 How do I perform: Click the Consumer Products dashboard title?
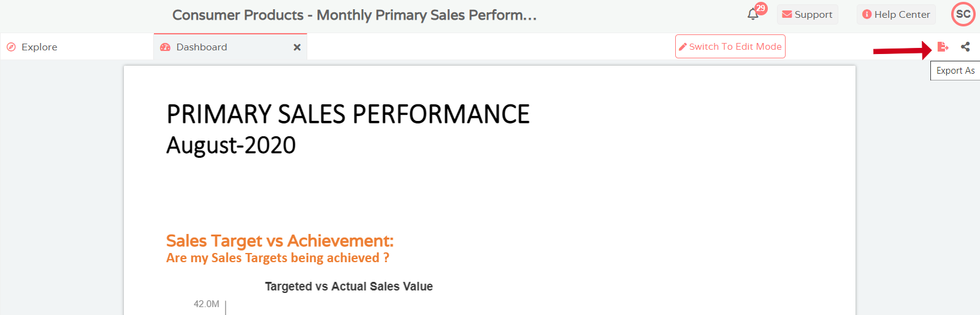click(x=354, y=15)
